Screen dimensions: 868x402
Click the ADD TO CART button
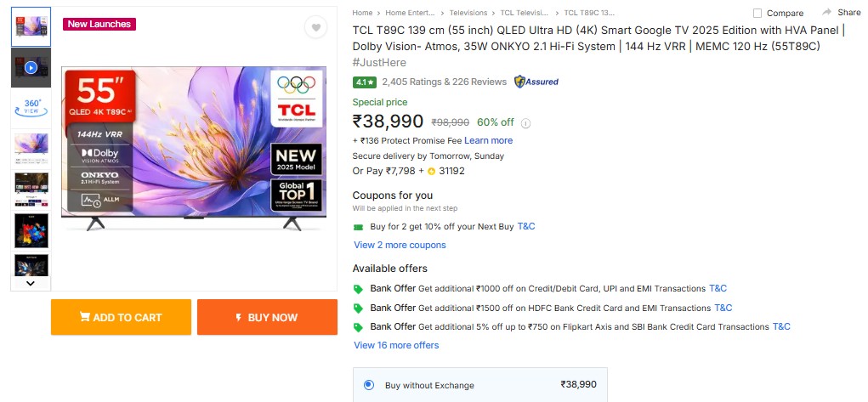121,317
